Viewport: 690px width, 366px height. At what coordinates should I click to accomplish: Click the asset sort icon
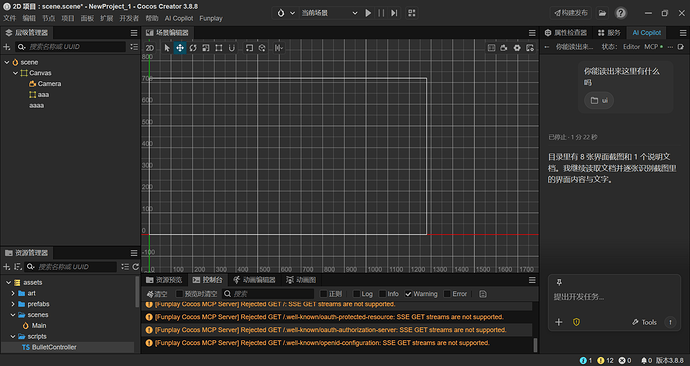(18, 267)
